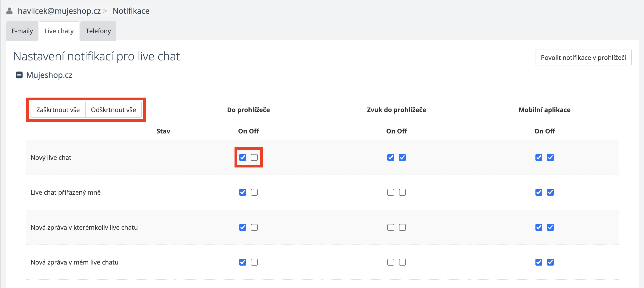Screen dimensions: 644x288
Task: Uncheck mobile app Off for Nová zpráva v kterémkoliv live chatu
Action: (x=550, y=227)
